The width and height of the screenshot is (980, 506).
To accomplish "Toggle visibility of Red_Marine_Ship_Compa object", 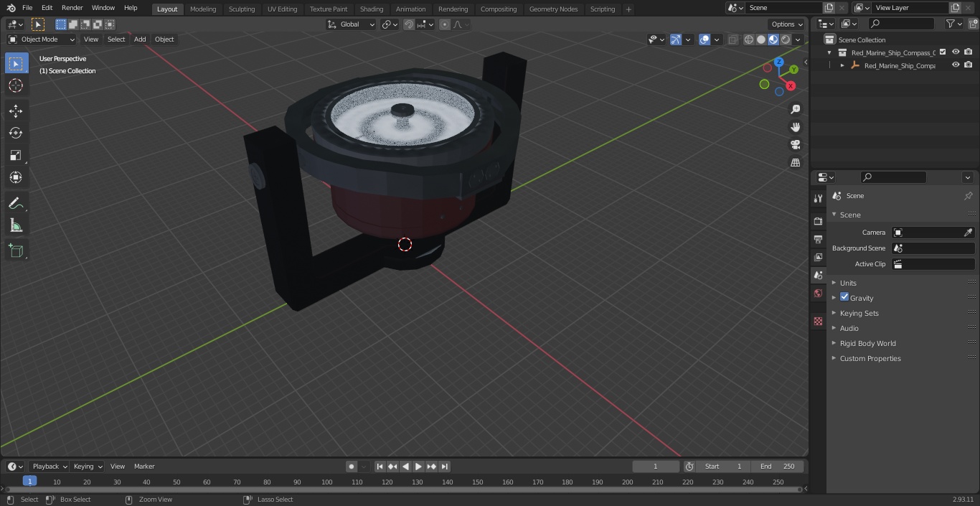I will click(x=956, y=65).
